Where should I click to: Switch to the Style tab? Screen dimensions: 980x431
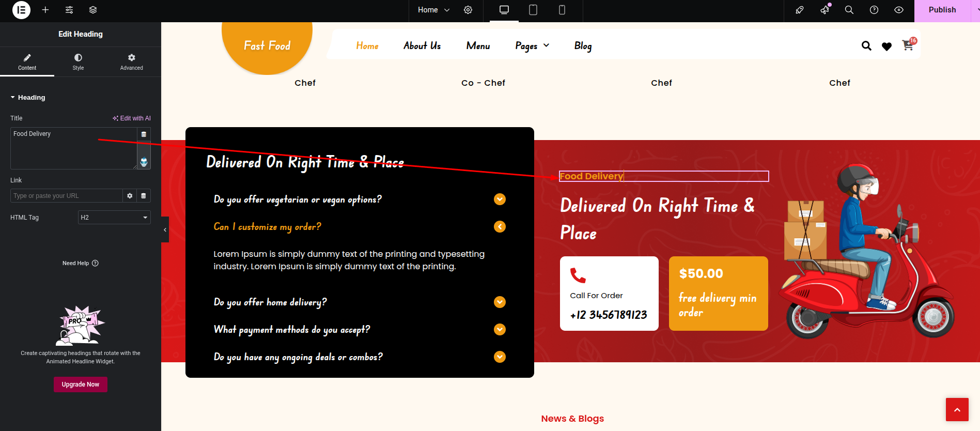tap(78, 61)
